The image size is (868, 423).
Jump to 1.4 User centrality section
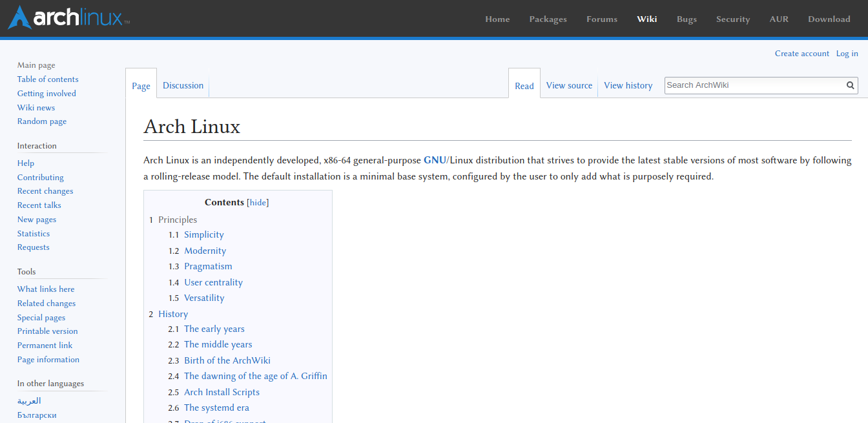click(206, 282)
